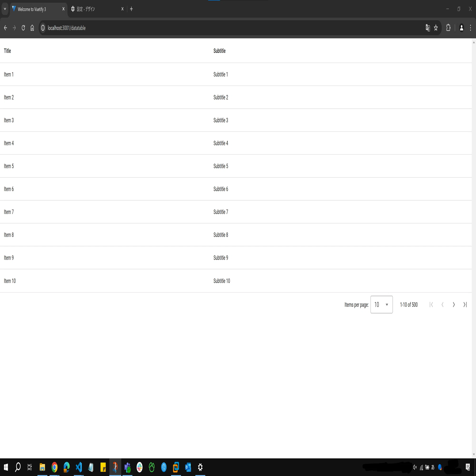This screenshot has width=476, height=476.
Task: Bookmark this page with star icon
Action: 436,28
